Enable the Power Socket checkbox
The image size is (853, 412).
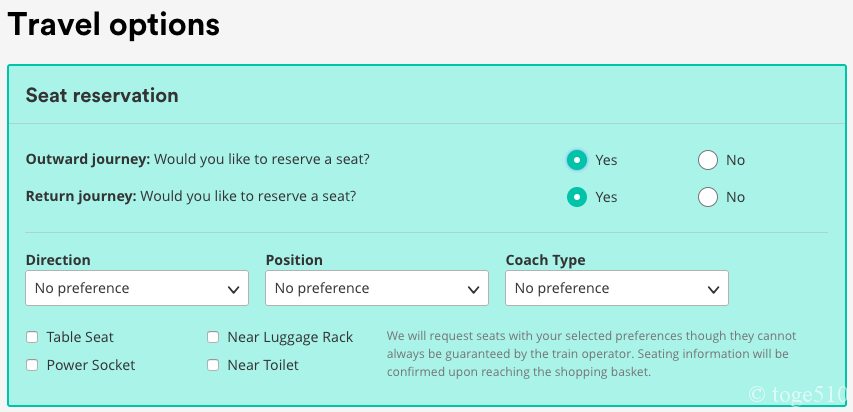point(33,365)
